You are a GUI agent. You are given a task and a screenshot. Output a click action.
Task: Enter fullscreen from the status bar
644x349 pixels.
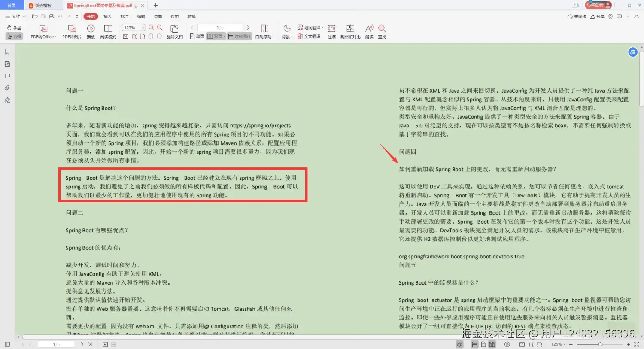[x=637, y=344]
